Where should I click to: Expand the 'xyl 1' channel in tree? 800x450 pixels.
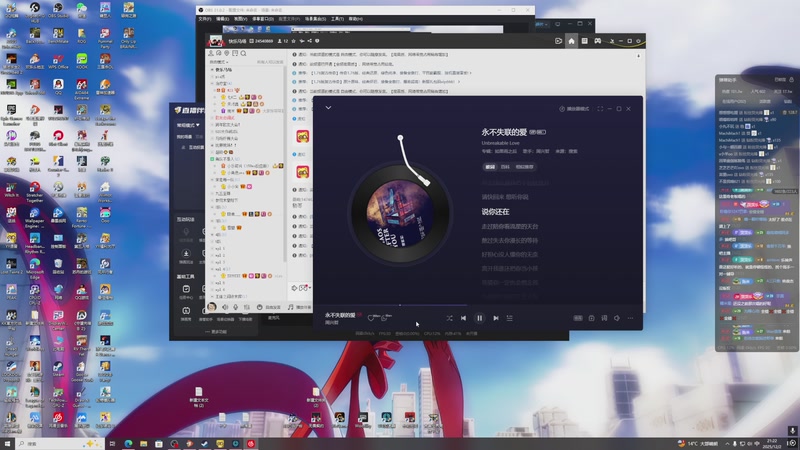(213, 248)
